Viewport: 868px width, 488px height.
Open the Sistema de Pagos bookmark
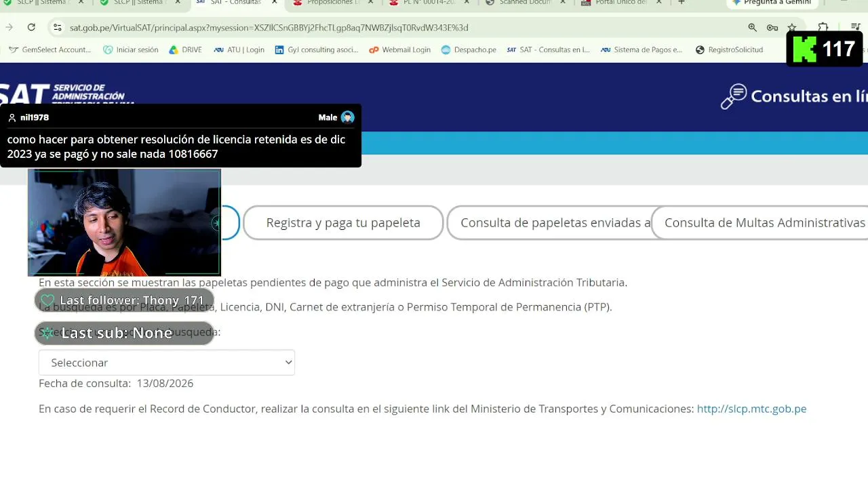click(642, 49)
